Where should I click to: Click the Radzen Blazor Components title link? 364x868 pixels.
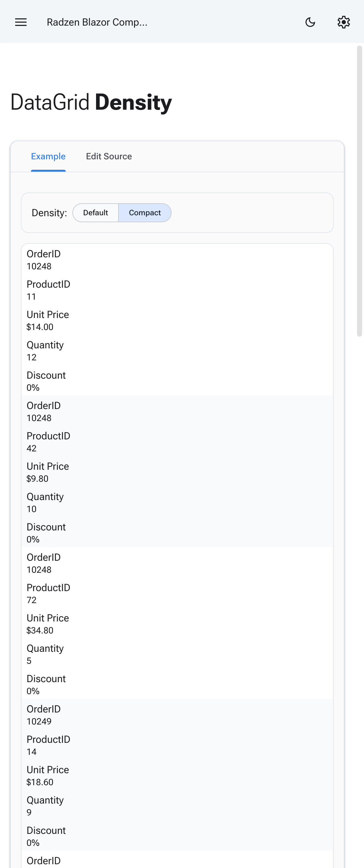click(x=97, y=22)
